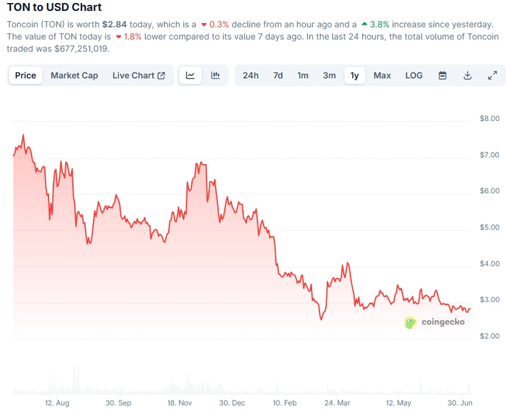Click the price line near the February low
Image resolution: width=506 pixels, height=420 pixels.
[321, 317]
